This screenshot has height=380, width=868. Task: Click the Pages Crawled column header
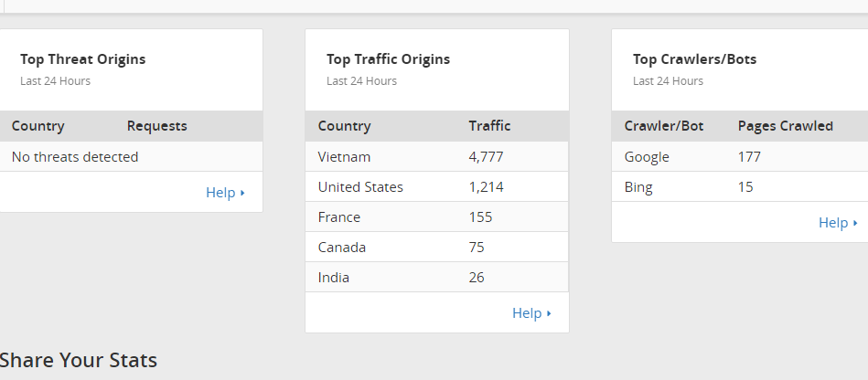coord(786,126)
